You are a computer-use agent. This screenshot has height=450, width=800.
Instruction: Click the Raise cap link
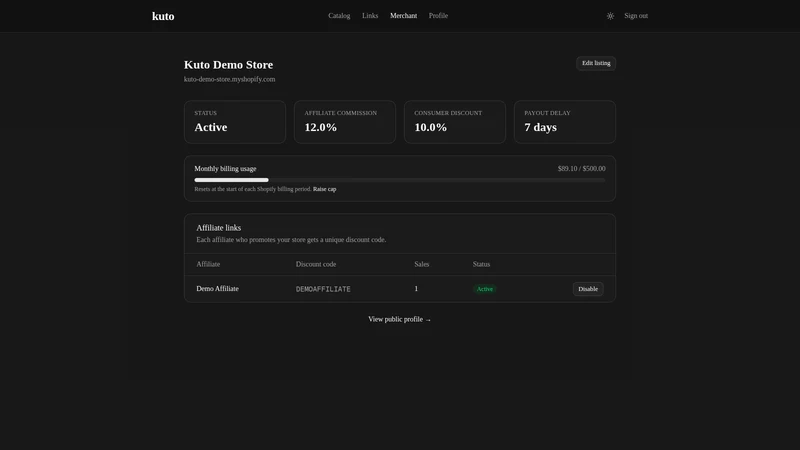coord(324,189)
